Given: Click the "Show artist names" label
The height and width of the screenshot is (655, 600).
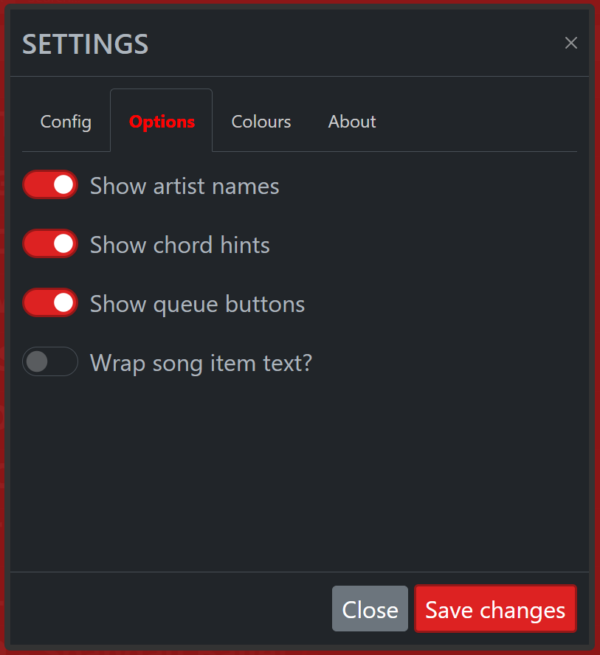Looking at the screenshot, I should 185,185.
